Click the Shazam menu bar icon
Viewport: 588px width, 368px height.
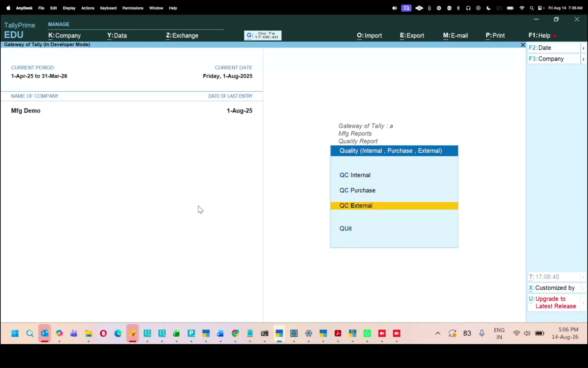(439, 8)
